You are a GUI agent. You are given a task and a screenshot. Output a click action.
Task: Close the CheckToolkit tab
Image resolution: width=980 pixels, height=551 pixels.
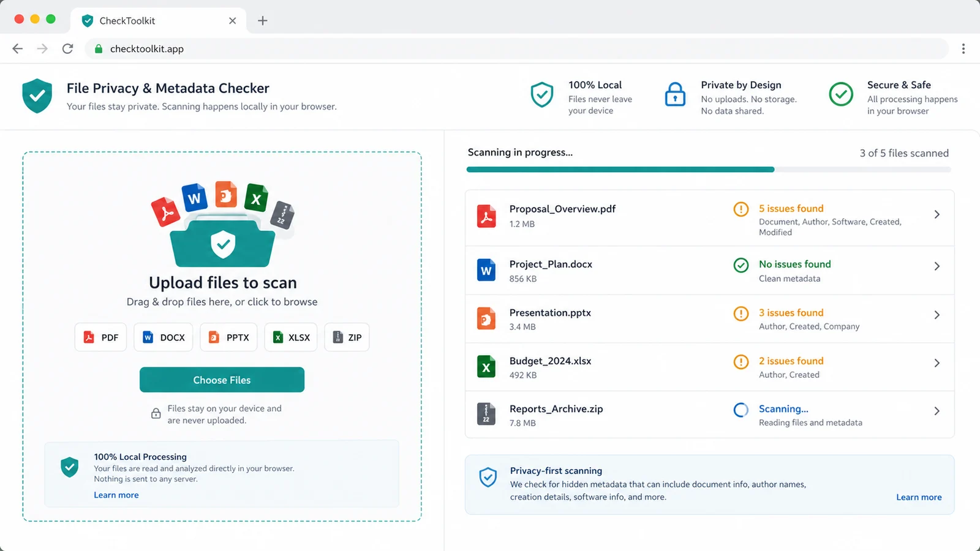[x=233, y=20]
